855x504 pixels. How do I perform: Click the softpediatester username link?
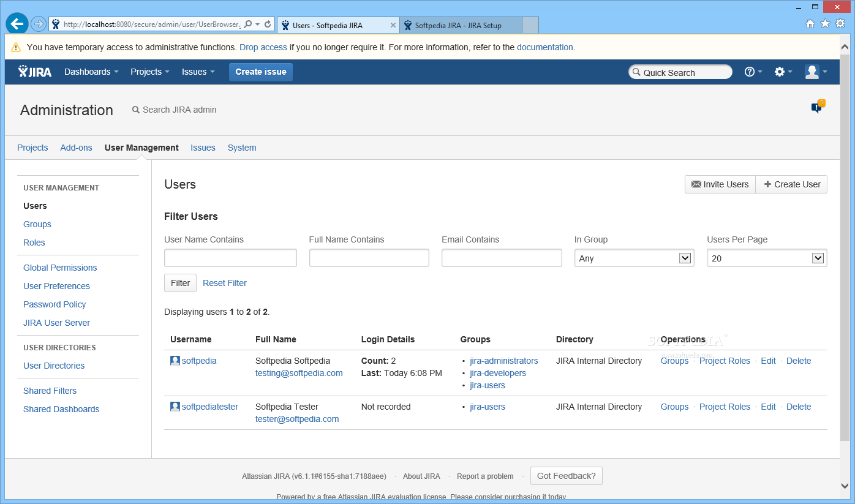point(210,407)
